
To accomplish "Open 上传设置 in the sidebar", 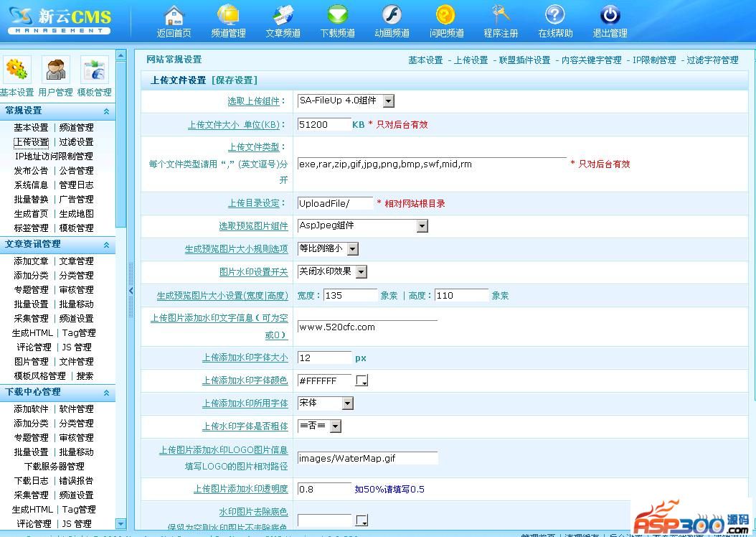I will (x=32, y=142).
